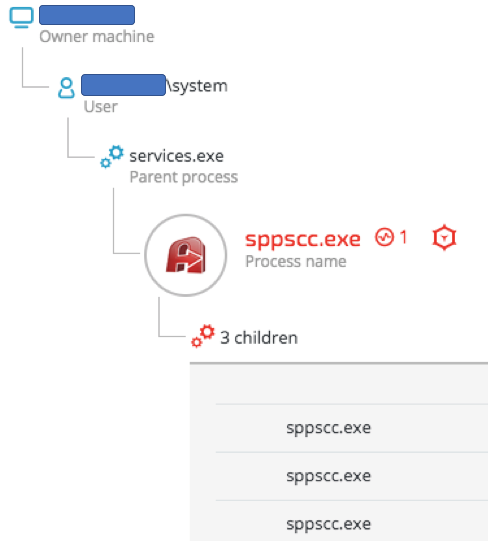Click the owner machine monitor icon
Image resolution: width=488 pixels, height=541 pixels.
tap(21, 17)
